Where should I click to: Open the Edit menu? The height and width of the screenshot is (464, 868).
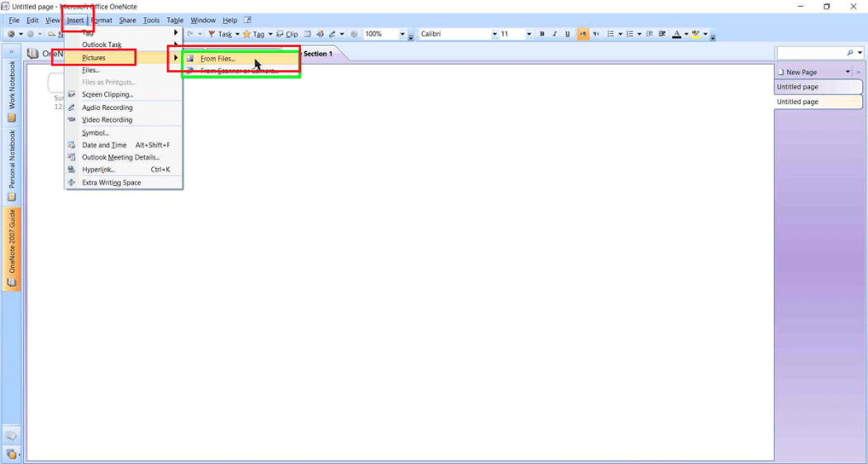point(33,20)
